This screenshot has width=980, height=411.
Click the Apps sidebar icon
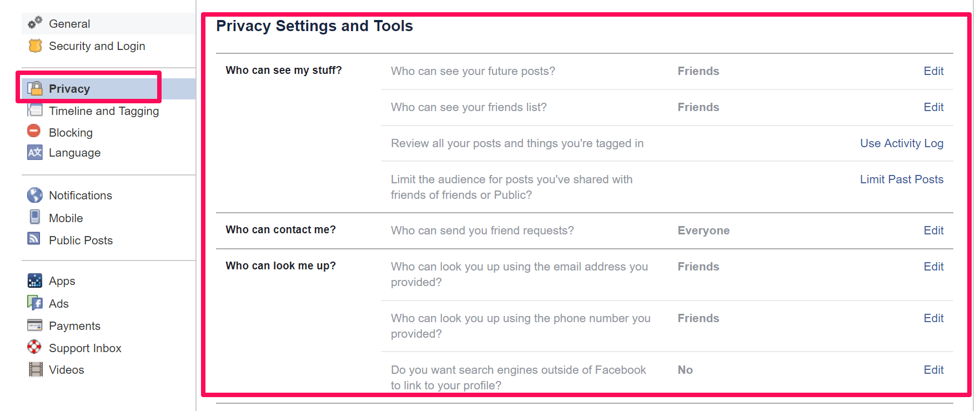pyautogui.click(x=34, y=280)
